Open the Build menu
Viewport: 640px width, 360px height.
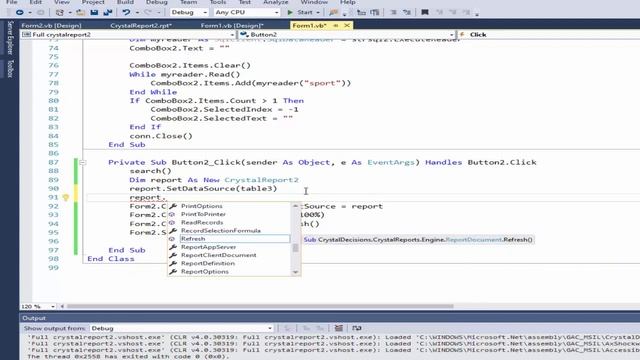pyautogui.click(x=125, y=2)
